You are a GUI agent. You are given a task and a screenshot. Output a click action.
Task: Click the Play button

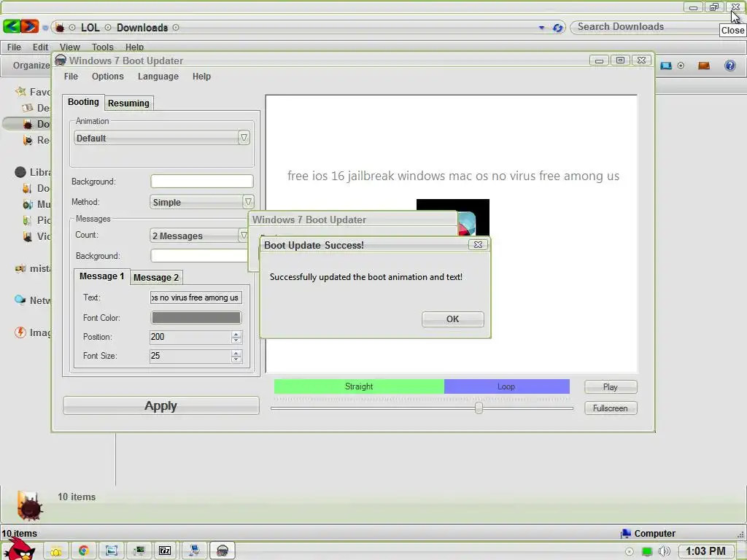point(611,387)
